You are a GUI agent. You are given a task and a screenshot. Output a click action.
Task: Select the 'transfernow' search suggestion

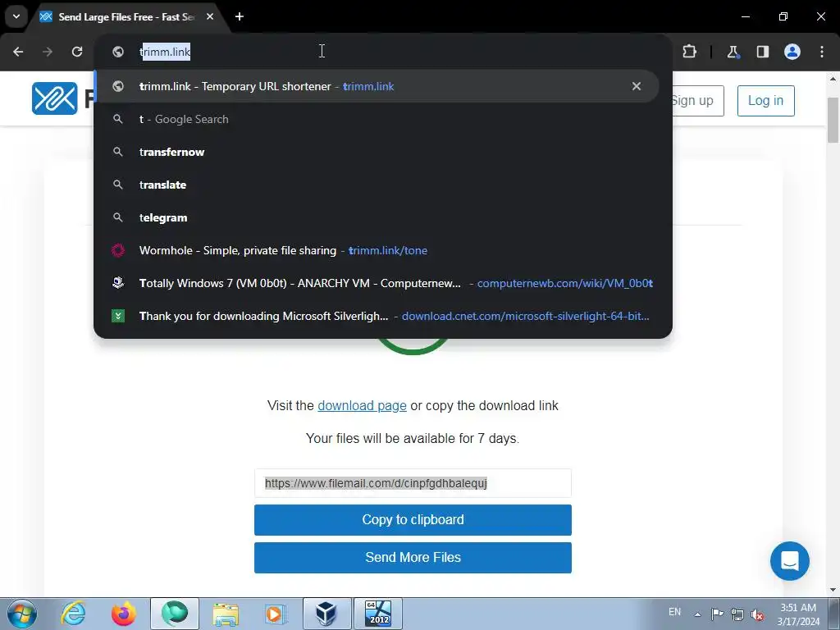pyautogui.click(x=377, y=152)
